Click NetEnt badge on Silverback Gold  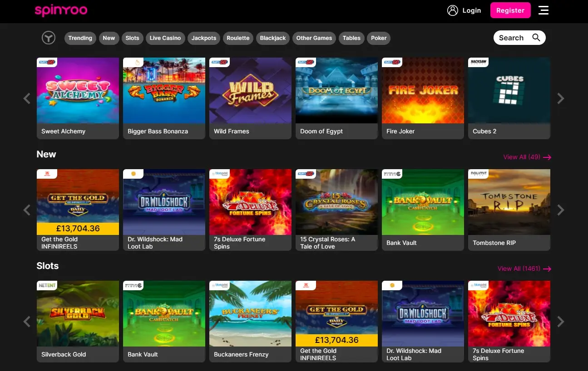(47, 285)
